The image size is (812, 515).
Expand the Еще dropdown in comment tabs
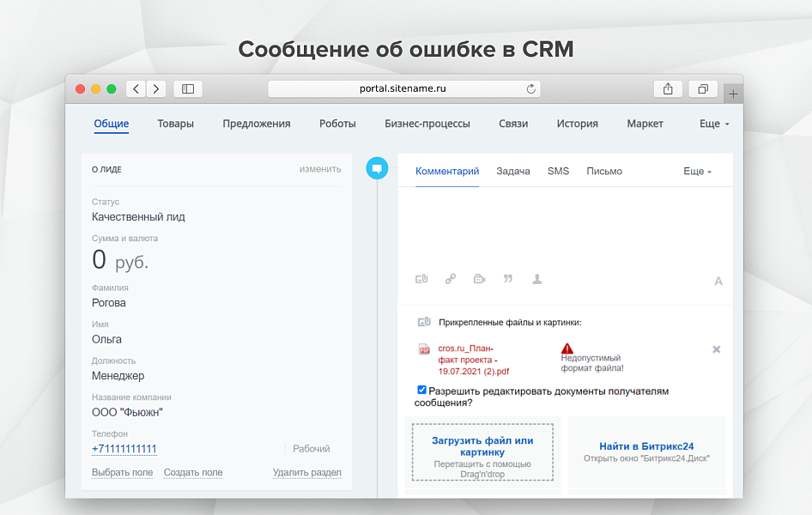pos(697,172)
